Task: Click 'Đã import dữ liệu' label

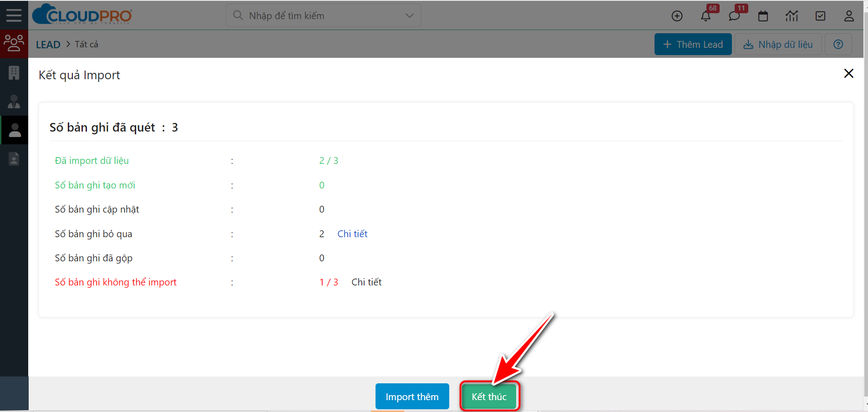Action: [92, 161]
